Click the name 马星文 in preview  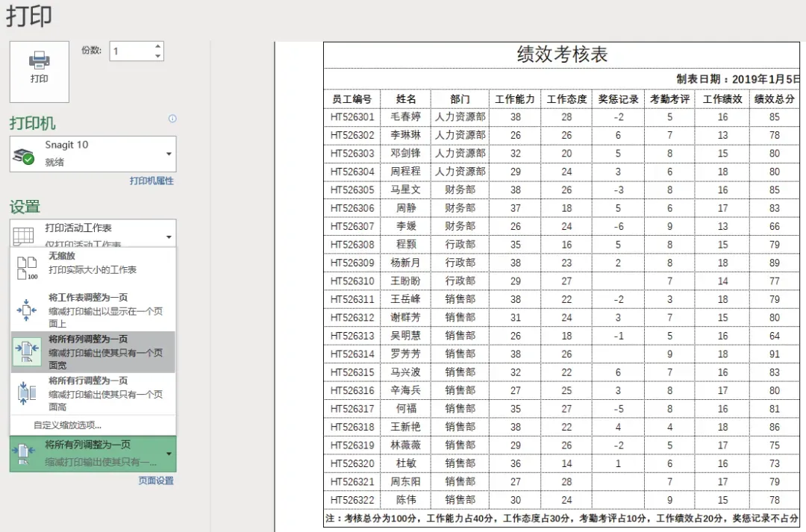pos(405,190)
